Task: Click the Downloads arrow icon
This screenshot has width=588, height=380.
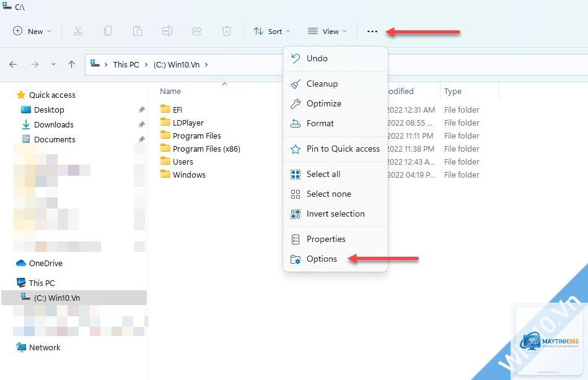Action: (26, 124)
